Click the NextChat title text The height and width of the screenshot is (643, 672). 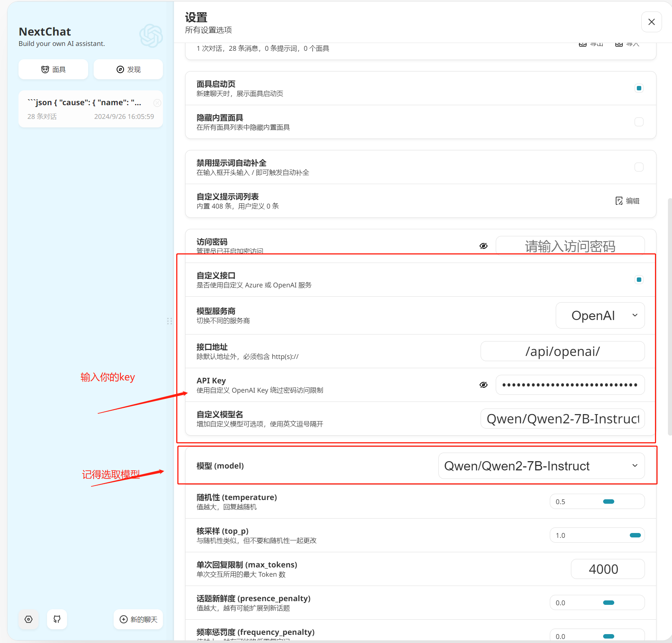pos(45,31)
